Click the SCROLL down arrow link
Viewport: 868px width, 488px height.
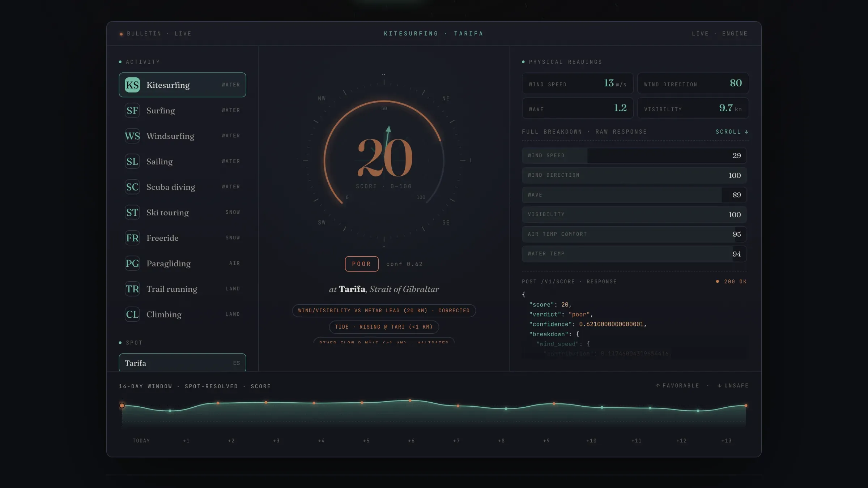(732, 132)
